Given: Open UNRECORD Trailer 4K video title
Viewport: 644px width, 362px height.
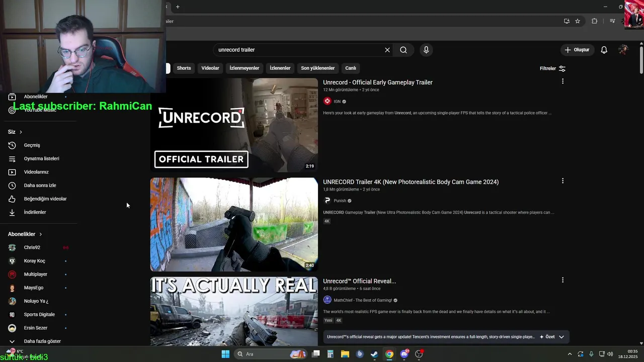Looking at the screenshot, I should [411, 182].
